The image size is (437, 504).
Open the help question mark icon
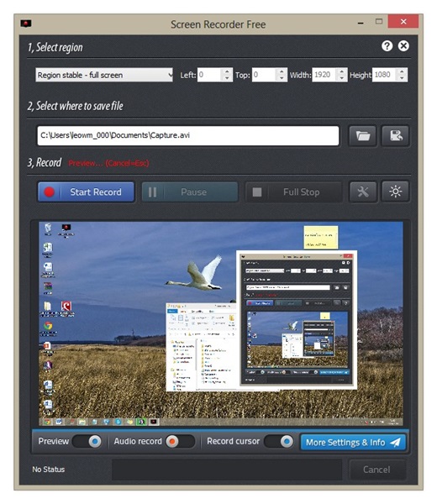pos(387,46)
